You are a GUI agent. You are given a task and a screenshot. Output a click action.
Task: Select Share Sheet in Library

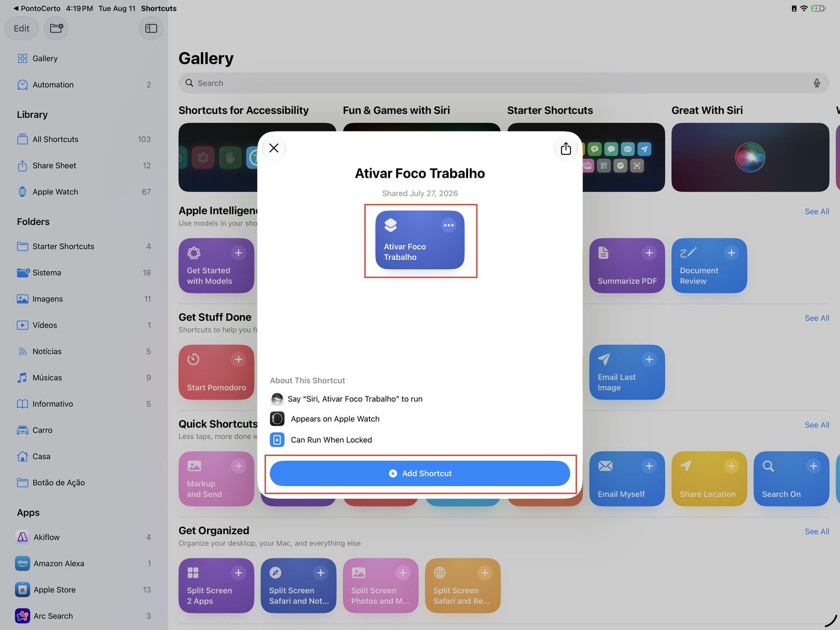pyautogui.click(x=84, y=166)
